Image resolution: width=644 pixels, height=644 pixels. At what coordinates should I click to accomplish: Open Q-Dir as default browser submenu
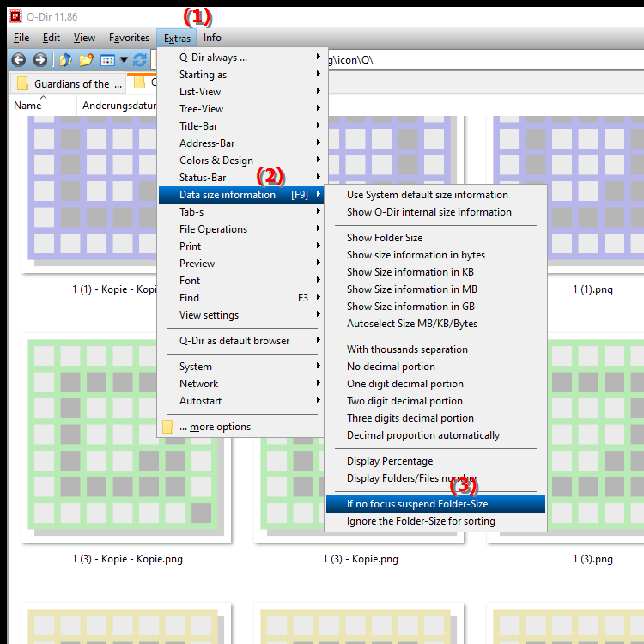pos(241,341)
